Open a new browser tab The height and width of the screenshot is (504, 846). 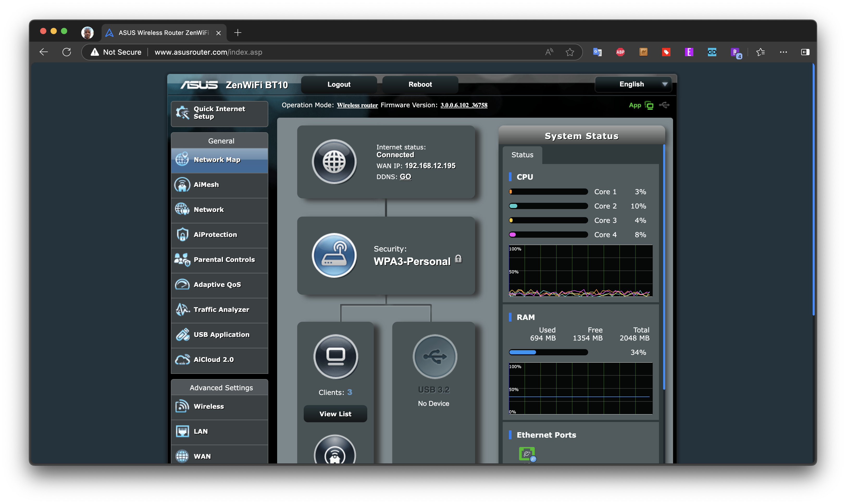[x=238, y=33]
